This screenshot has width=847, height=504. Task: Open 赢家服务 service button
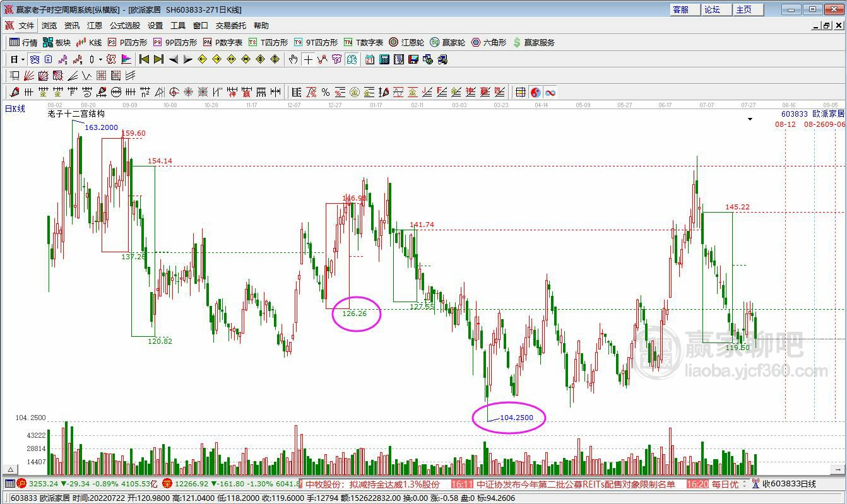[x=534, y=42]
